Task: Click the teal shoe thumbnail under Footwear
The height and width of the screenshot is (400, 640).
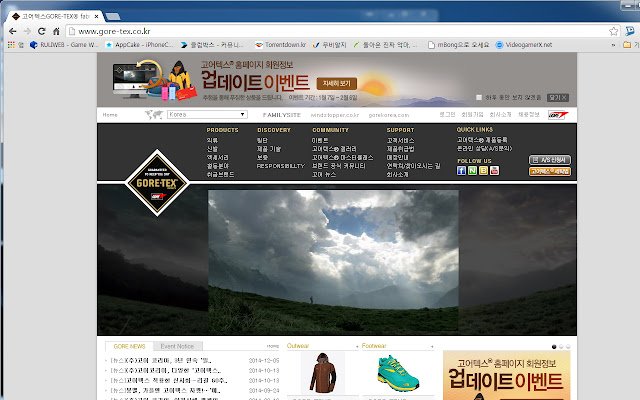Action: tap(398, 373)
